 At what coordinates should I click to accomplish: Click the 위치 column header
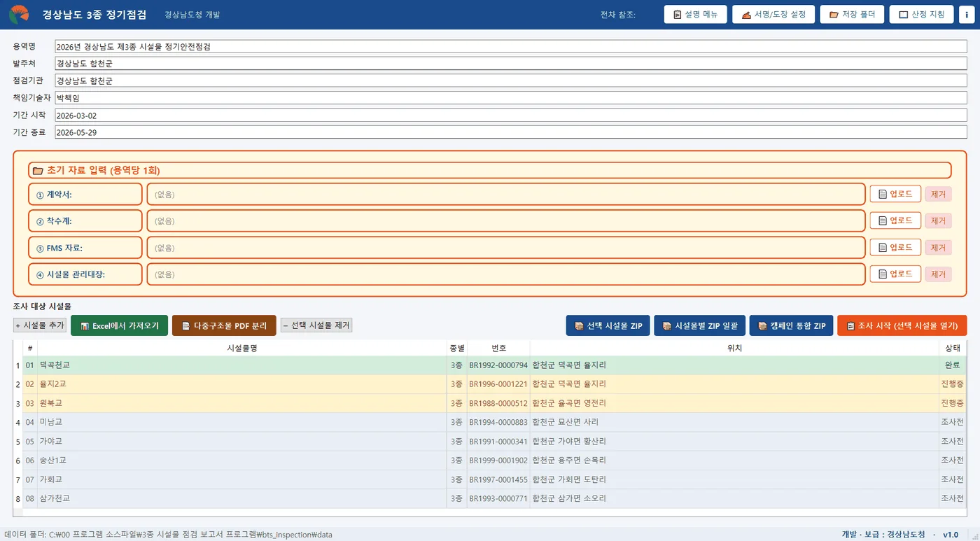pos(734,348)
